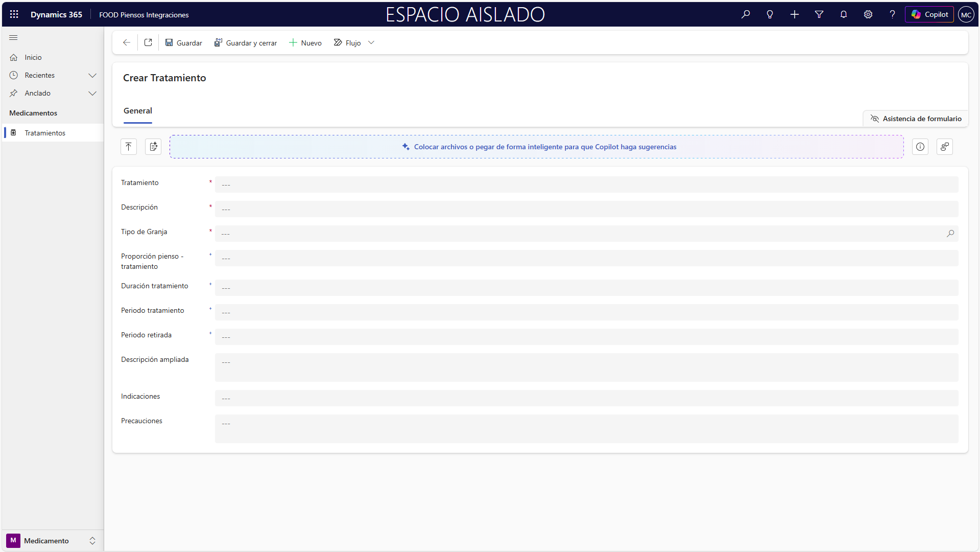980x552 pixels.
Task: Open advanced filter funnel icon
Action: (819, 14)
